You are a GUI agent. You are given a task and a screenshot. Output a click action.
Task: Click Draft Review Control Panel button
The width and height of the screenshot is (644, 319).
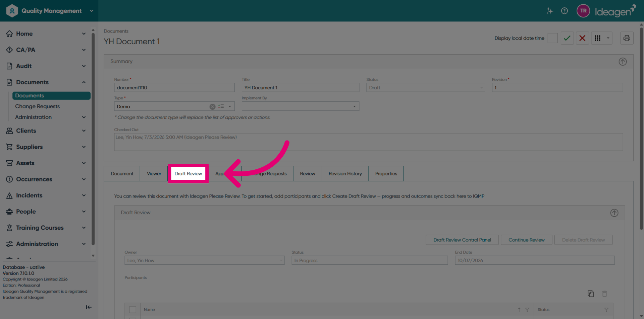(x=462, y=240)
